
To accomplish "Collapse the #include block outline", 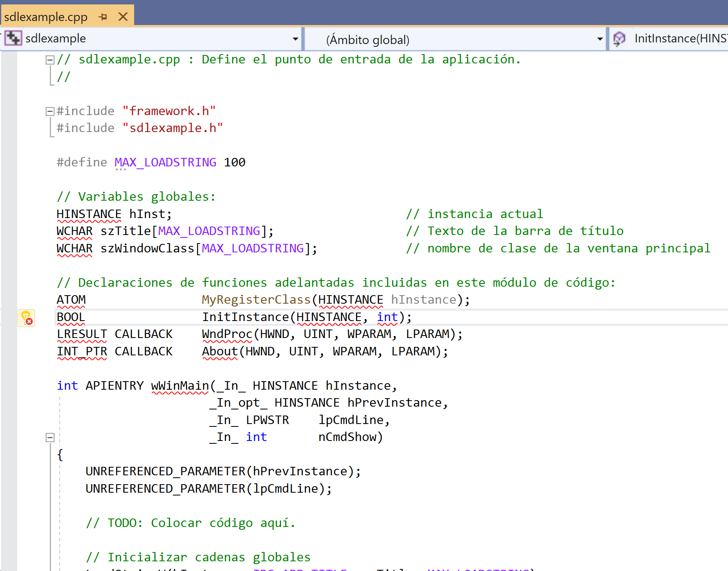I will coord(50,111).
